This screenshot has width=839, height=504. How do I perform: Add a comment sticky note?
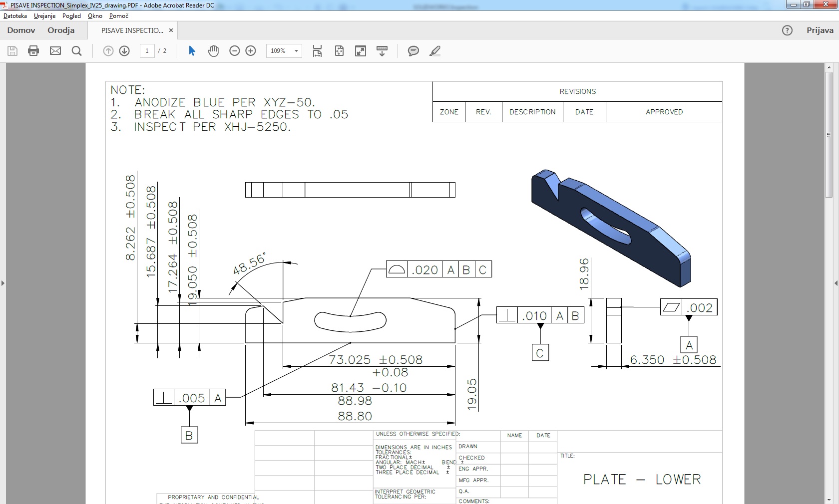pos(413,51)
